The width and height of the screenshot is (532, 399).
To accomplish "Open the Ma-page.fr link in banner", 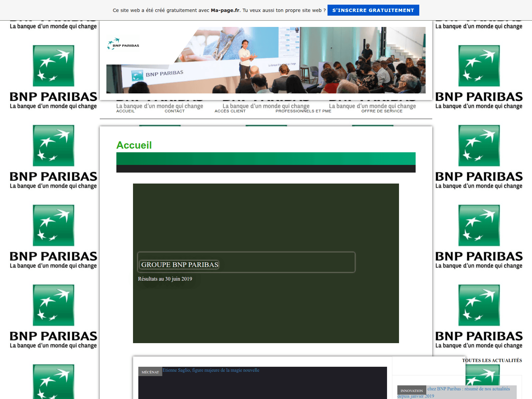I will coord(225,10).
